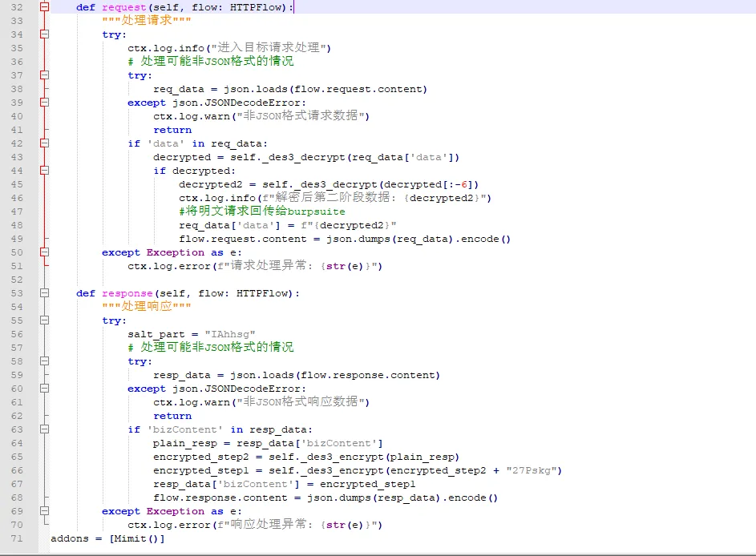The image size is (756, 556).
Task: Click line number 45 in the margin
Action: (x=17, y=184)
